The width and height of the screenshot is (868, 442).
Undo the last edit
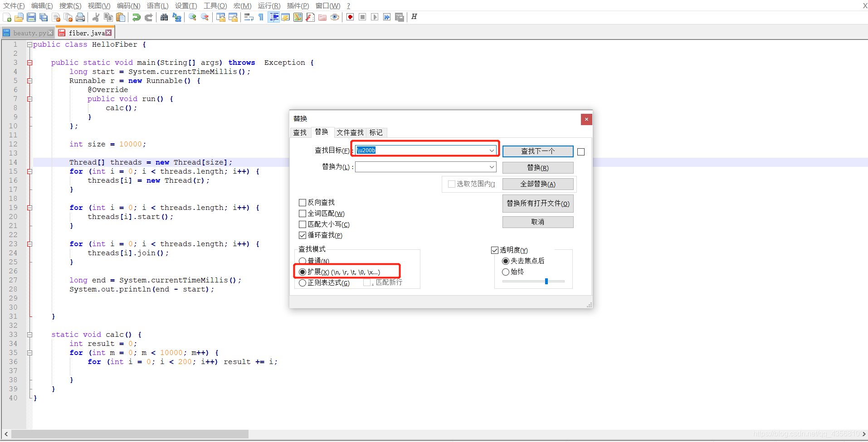(x=136, y=17)
